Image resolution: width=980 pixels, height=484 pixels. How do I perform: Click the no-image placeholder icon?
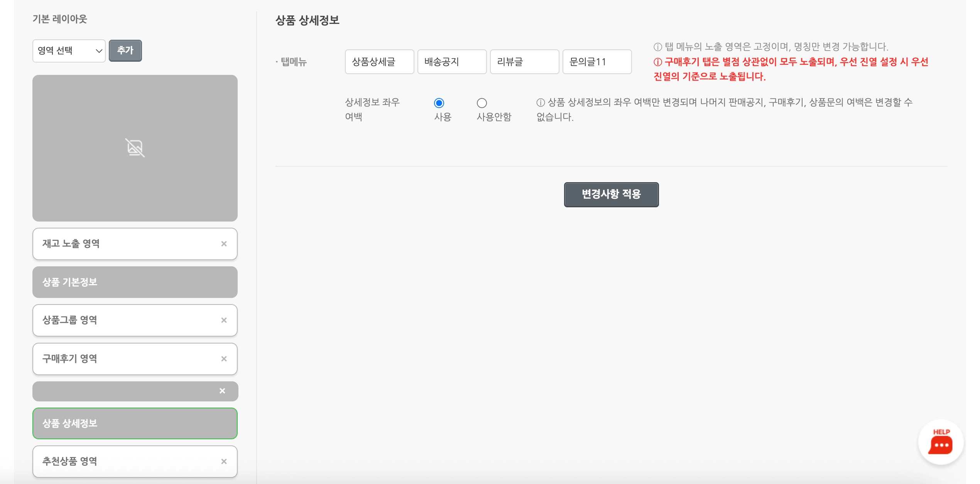click(135, 148)
